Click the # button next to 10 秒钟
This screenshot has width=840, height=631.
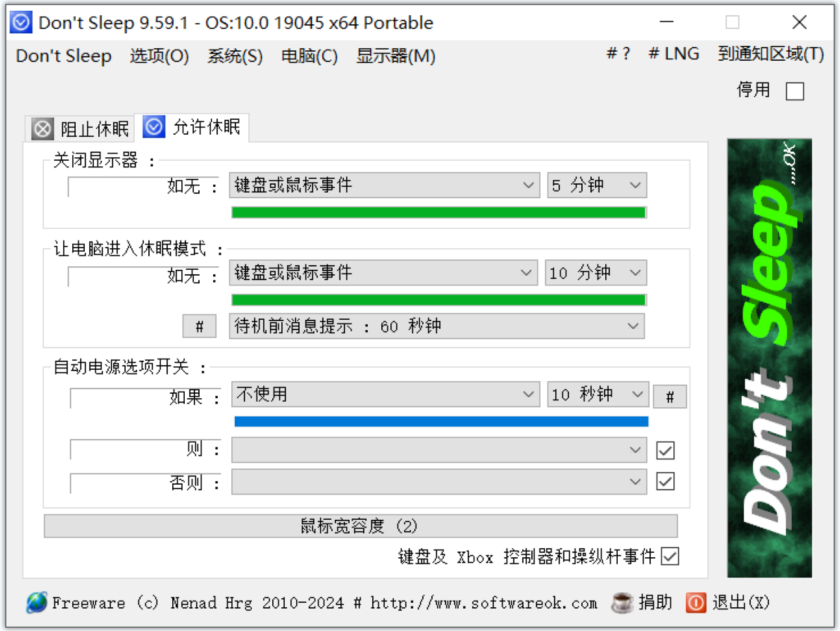pyautogui.click(x=670, y=397)
